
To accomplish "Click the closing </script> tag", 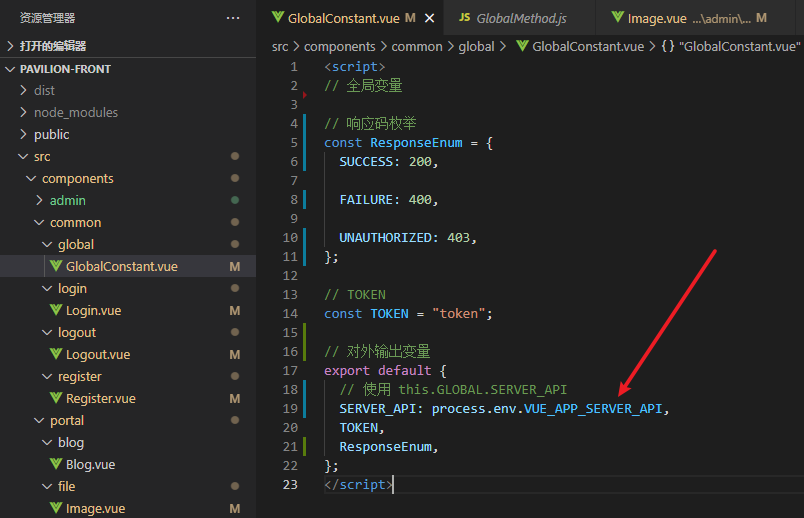I will pyautogui.click(x=358, y=485).
